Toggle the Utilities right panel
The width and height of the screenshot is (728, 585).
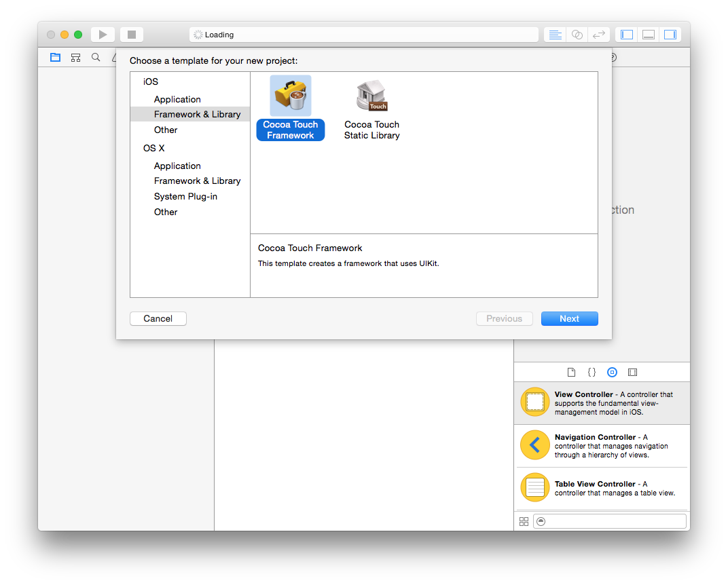[x=670, y=35]
